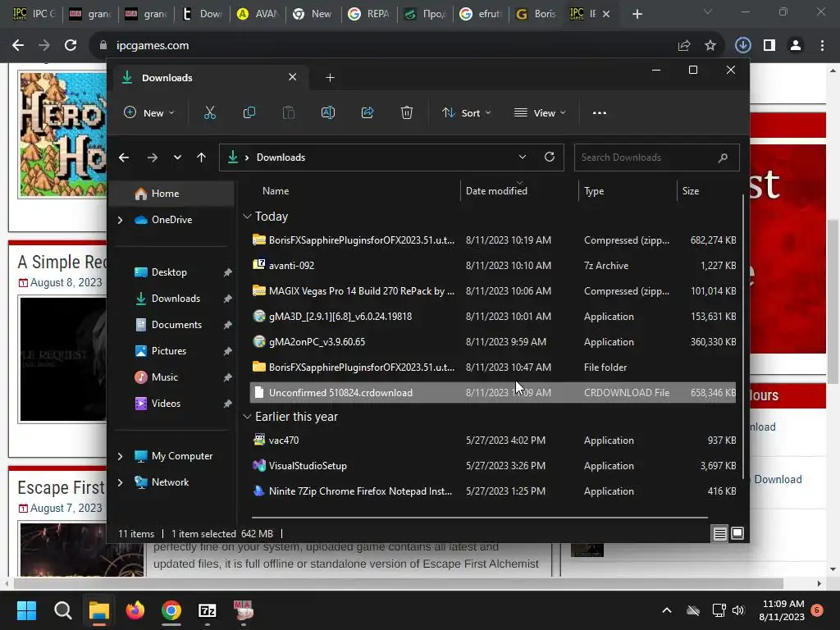Select the avanti-092 7z archive
This screenshot has width=840, height=630.
point(493,265)
